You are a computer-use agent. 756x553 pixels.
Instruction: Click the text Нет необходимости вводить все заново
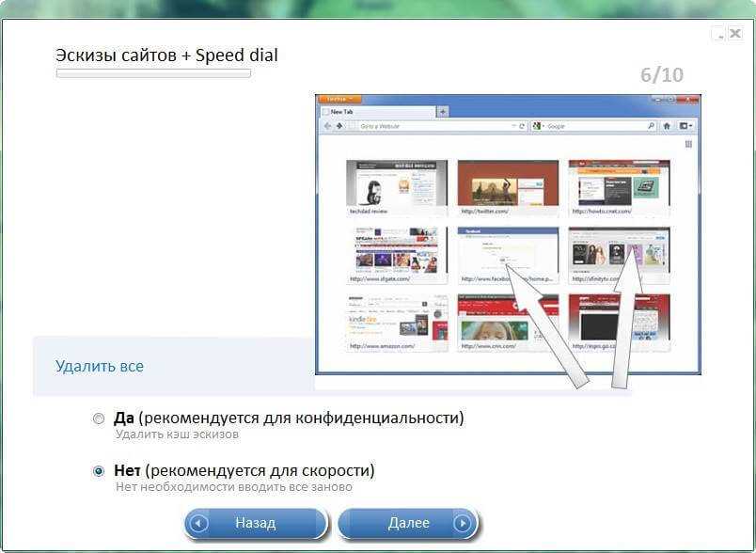tap(234, 487)
